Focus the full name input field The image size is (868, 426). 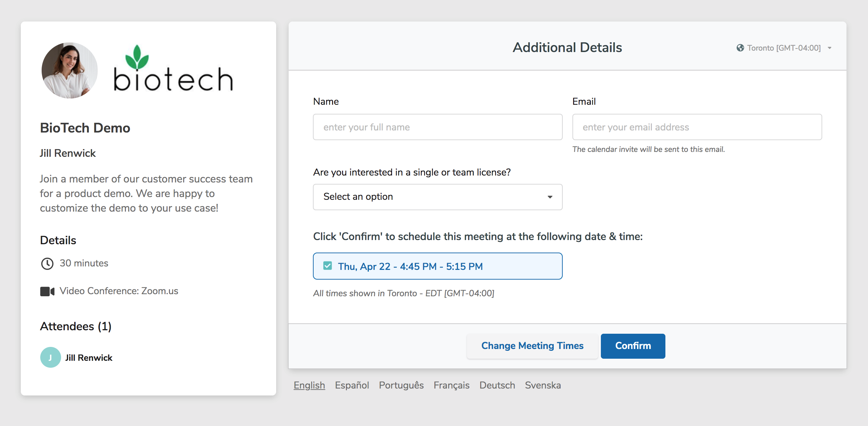(x=437, y=127)
